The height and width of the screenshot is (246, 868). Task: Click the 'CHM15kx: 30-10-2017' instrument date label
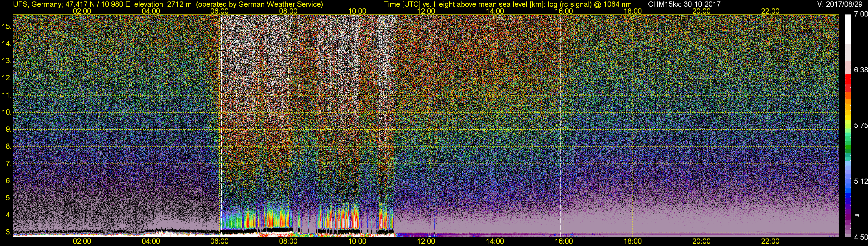coord(684,4)
